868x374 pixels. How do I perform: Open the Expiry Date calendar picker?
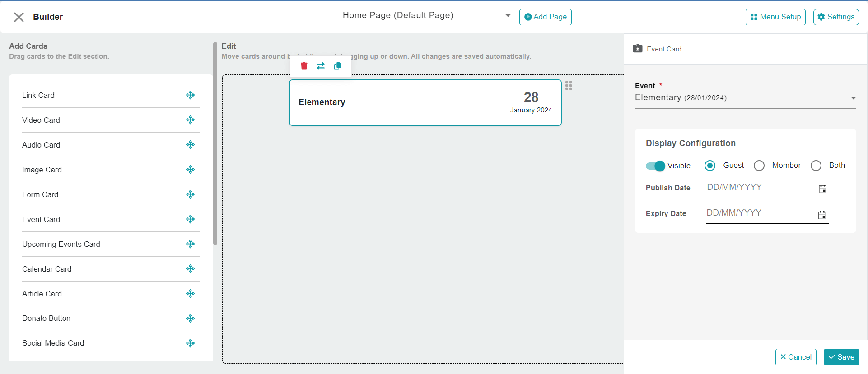822,215
